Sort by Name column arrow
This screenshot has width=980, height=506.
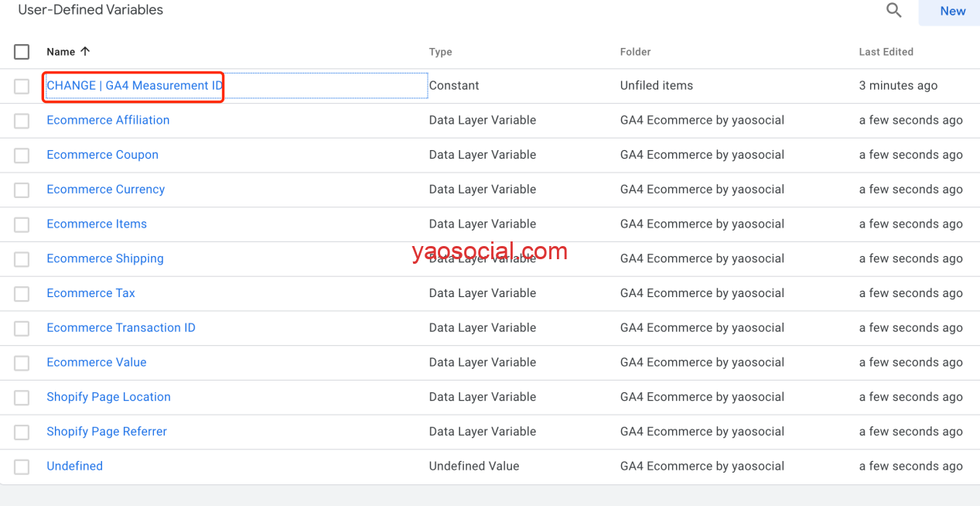click(x=85, y=51)
